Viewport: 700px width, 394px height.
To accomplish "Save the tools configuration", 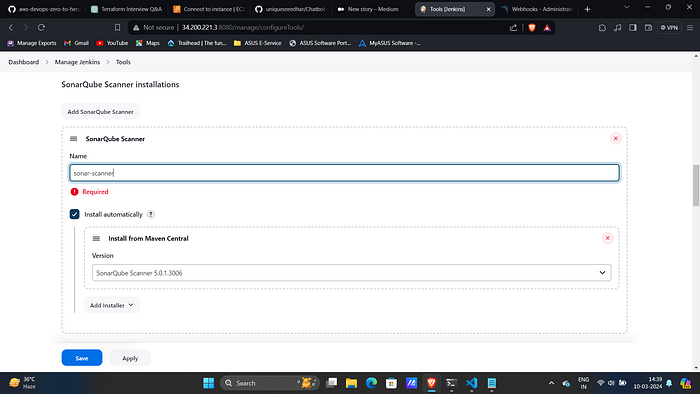I will [82, 358].
